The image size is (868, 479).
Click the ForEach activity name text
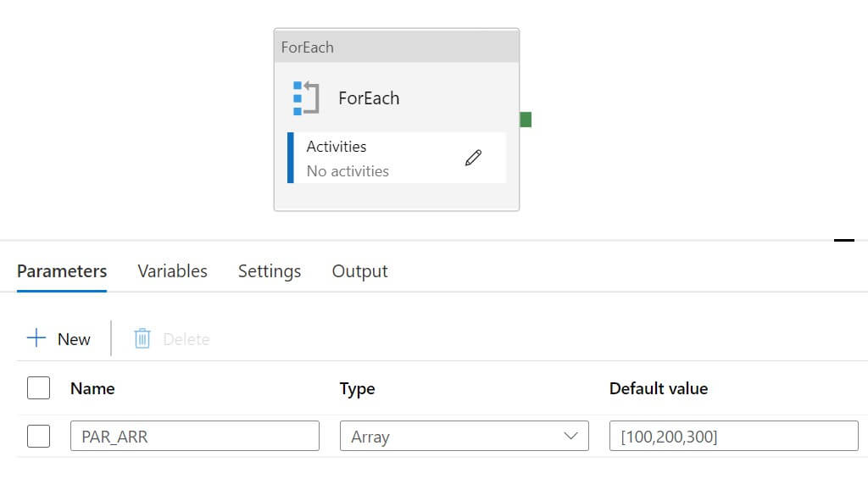(x=369, y=98)
